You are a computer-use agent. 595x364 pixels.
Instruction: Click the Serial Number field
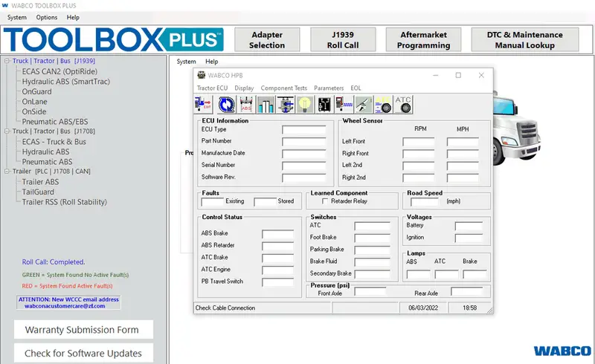[x=304, y=166]
